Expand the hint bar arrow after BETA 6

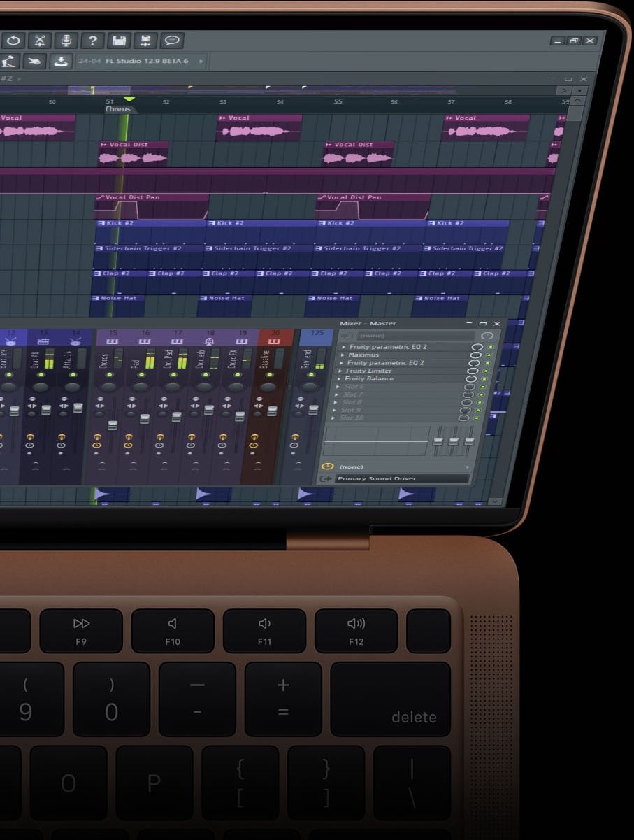click(x=201, y=61)
